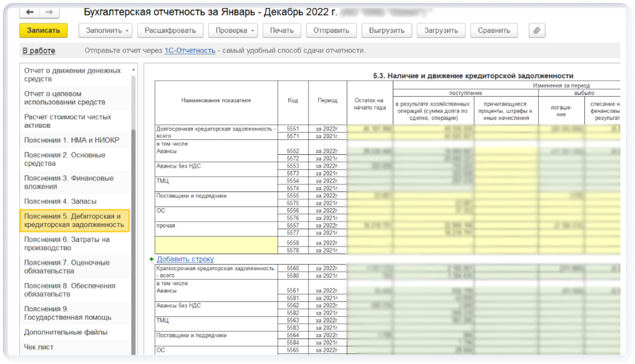Click the Расшифровать button
The image size is (635, 364).
click(x=170, y=31)
